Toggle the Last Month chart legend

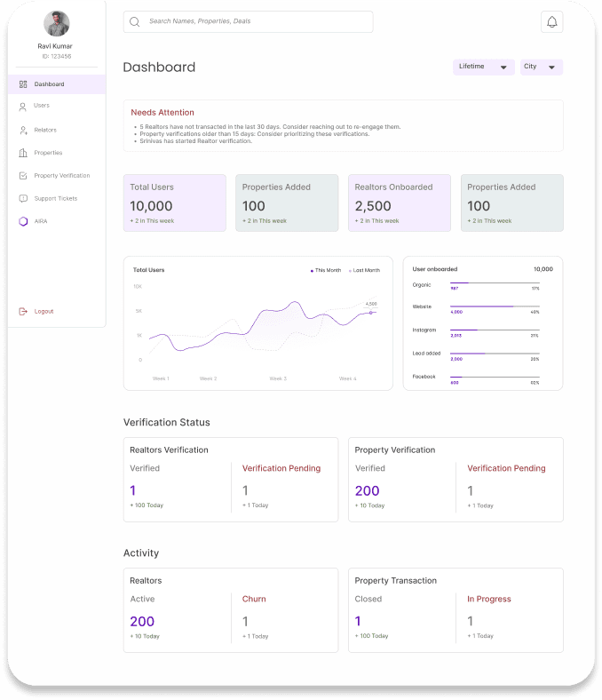click(364, 270)
